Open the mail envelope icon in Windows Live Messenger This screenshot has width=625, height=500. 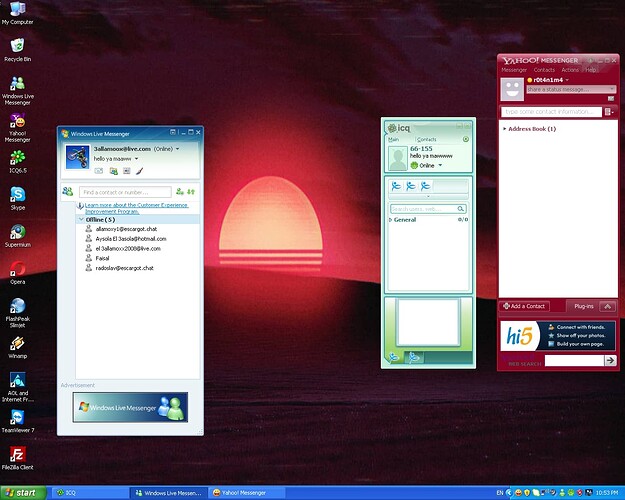pos(98,171)
